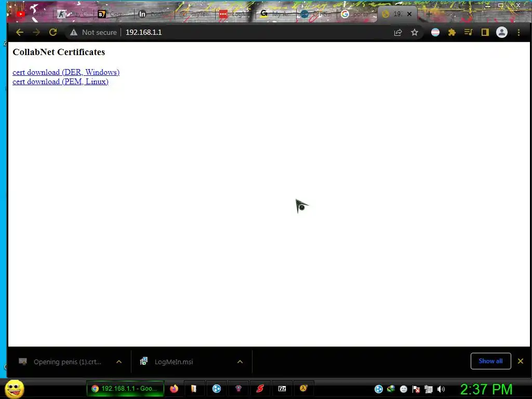Open the volume speaker tray icon
Screen dimensions: 532x399
441,389
